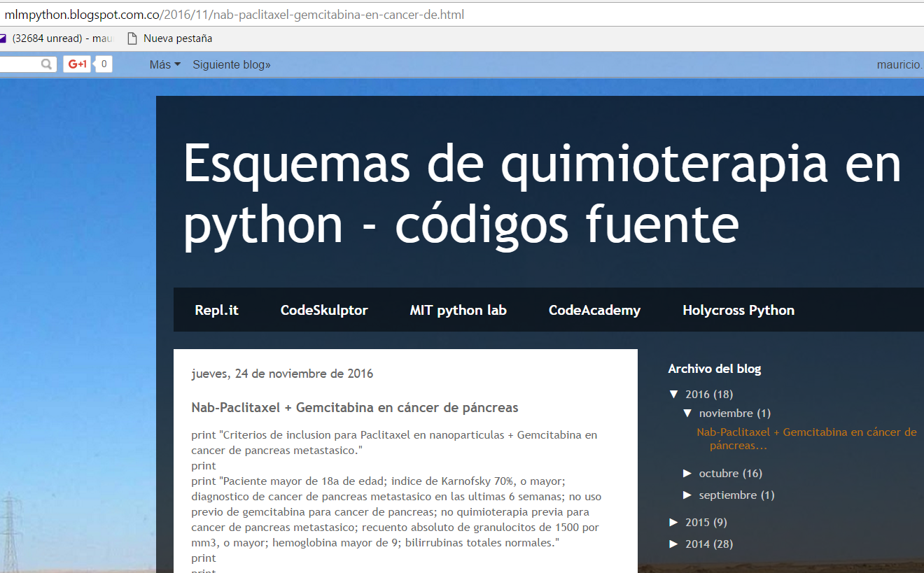This screenshot has width=924, height=573.
Task: Open the Repl.it navigation menu item
Action: (x=216, y=310)
